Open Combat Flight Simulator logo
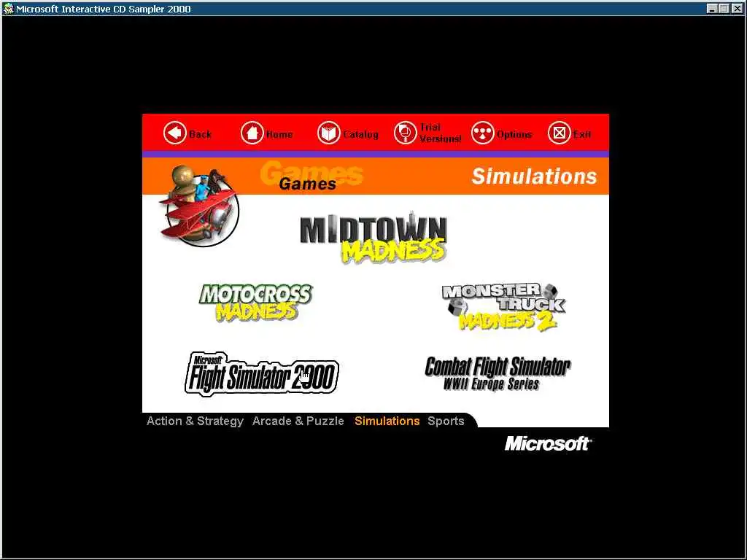Viewport: 747px width, 560px height. click(x=498, y=374)
